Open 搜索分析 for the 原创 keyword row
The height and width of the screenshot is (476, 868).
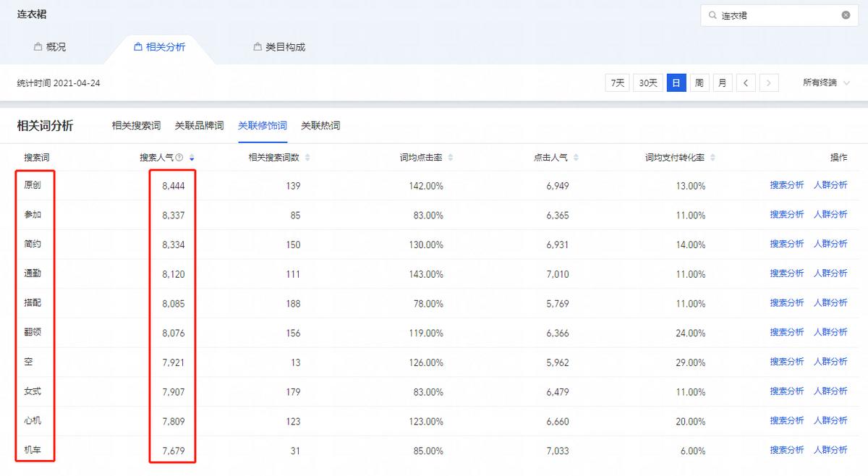coord(786,185)
